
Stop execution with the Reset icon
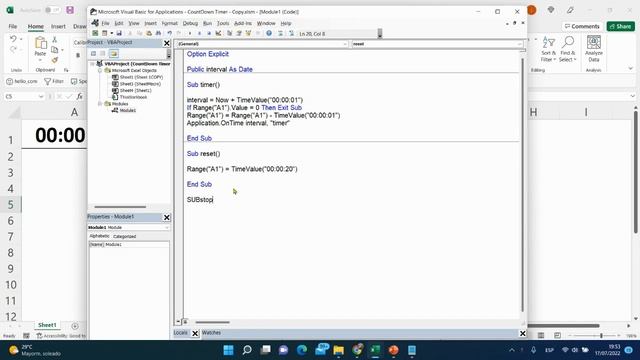pyautogui.click(x=209, y=33)
